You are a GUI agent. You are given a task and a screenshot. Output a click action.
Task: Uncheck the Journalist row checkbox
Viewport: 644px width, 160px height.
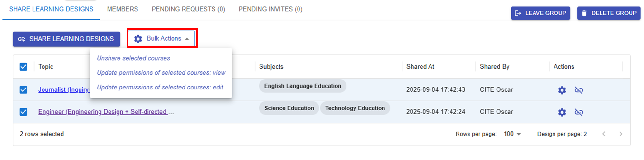coord(24,89)
